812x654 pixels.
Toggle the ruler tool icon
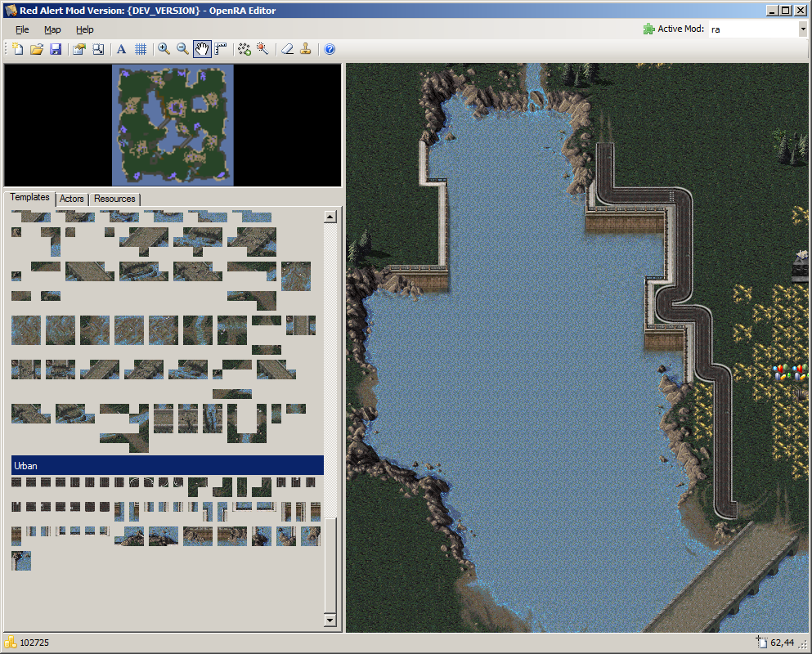click(221, 49)
